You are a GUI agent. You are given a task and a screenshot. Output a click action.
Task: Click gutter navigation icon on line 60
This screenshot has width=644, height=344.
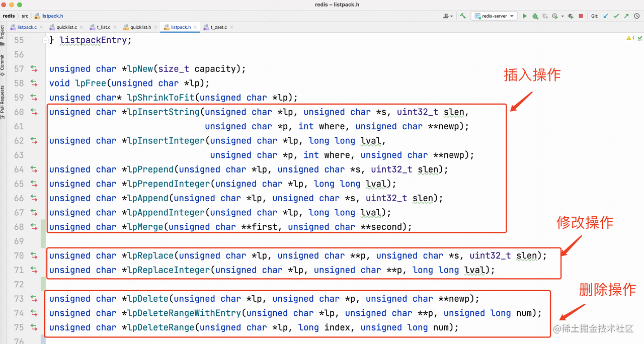34,112
